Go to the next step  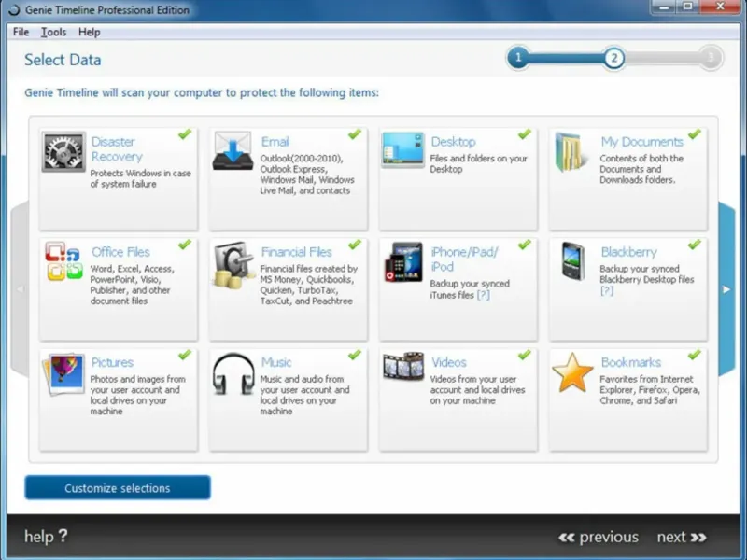click(682, 538)
